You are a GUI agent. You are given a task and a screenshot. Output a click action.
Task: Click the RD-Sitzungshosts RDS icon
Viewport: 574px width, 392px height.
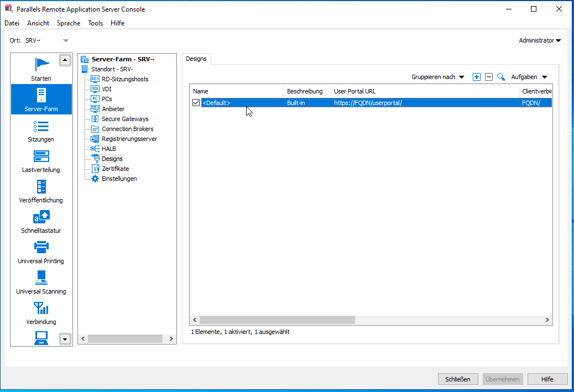(x=95, y=79)
